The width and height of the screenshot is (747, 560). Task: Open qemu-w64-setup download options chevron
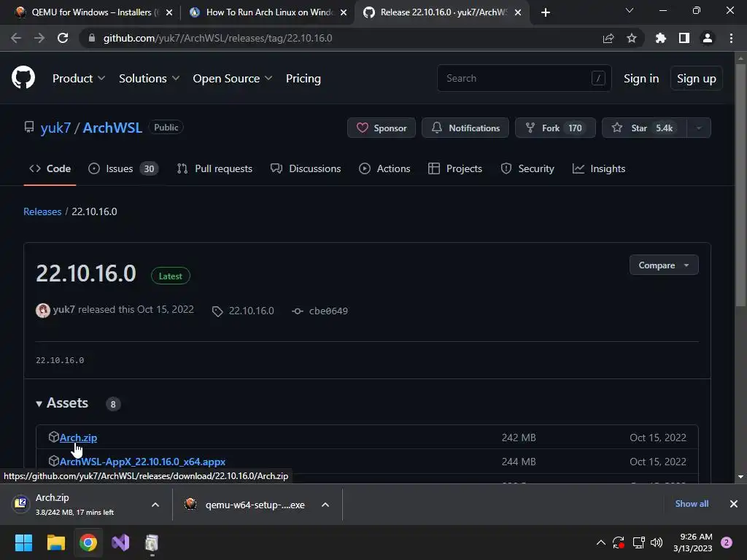click(x=325, y=505)
